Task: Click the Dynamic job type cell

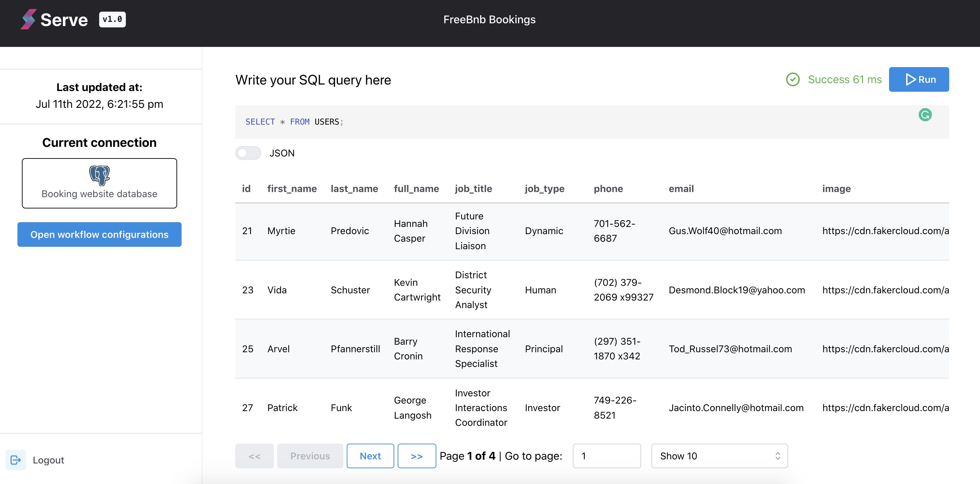Action: [544, 231]
